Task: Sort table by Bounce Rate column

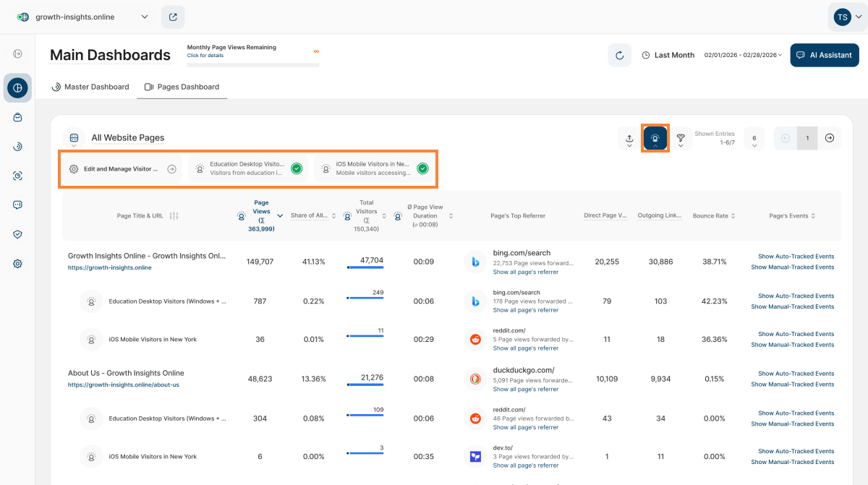Action: pos(714,215)
